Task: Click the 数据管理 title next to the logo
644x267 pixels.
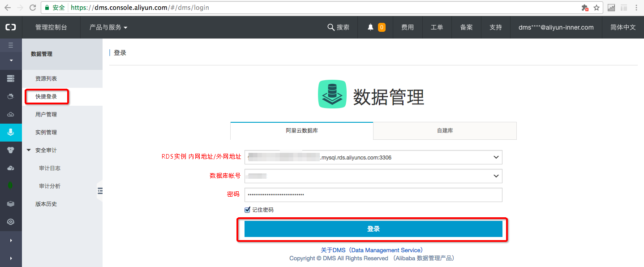Action: click(x=388, y=97)
